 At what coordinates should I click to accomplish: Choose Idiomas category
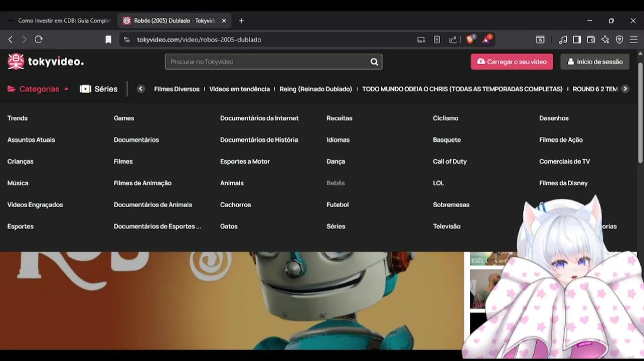[x=338, y=140]
